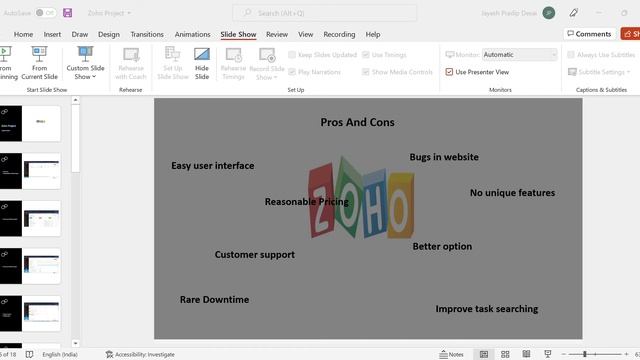Open Set Up Slide Show
Image resolution: width=640 pixels, height=360 pixels.
[x=173, y=63]
